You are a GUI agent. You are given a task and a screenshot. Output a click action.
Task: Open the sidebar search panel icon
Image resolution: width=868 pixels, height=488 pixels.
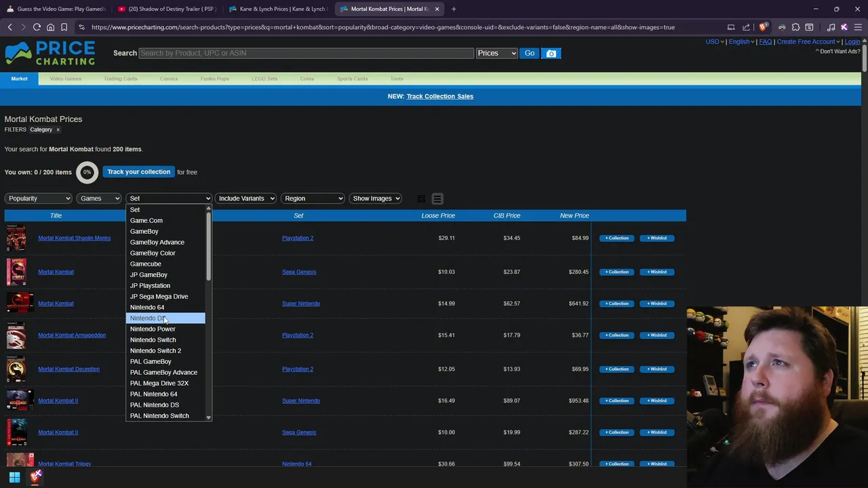pyautogui.click(x=809, y=27)
